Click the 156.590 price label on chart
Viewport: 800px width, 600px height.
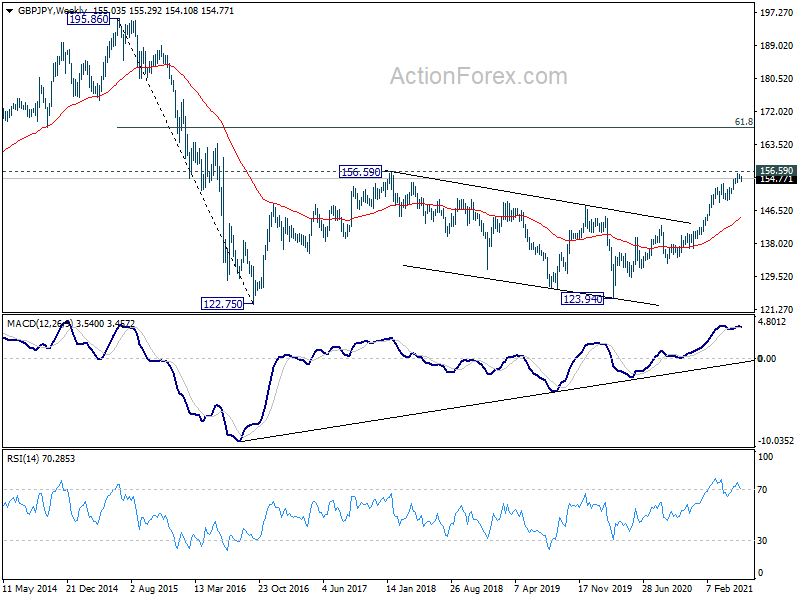pyautogui.click(x=361, y=172)
